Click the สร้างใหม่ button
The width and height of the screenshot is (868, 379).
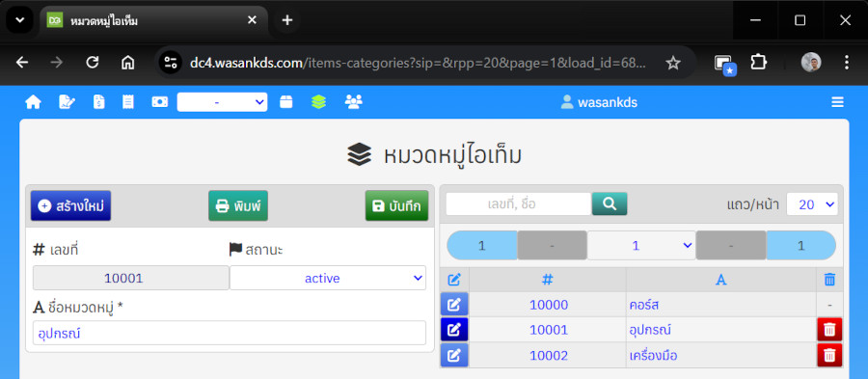pyautogui.click(x=70, y=205)
